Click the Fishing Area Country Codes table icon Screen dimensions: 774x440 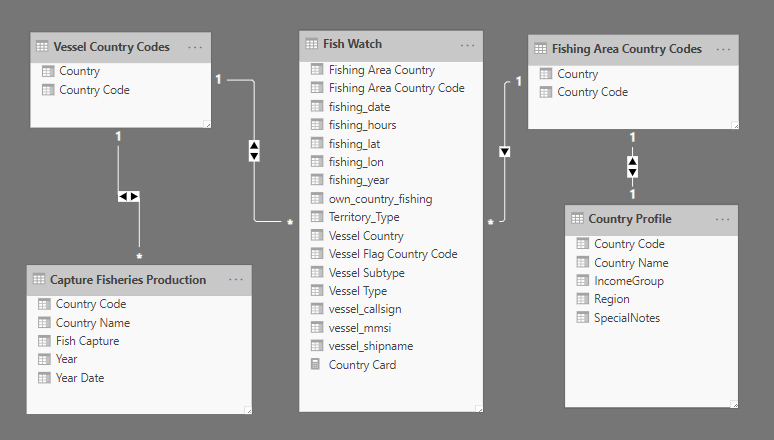[540, 49]
